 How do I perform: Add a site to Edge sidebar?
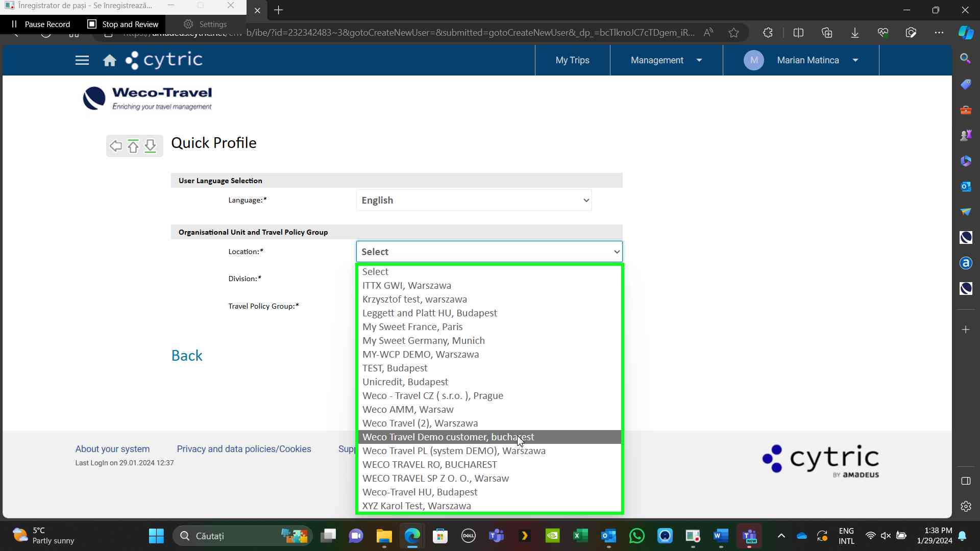click(x=965, y=330)
